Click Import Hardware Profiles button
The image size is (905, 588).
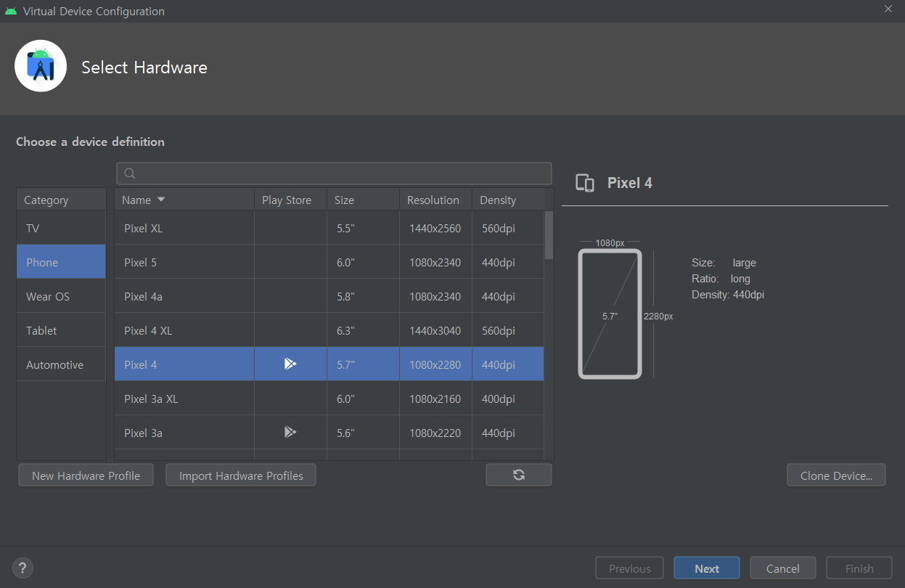pos(241,475)
